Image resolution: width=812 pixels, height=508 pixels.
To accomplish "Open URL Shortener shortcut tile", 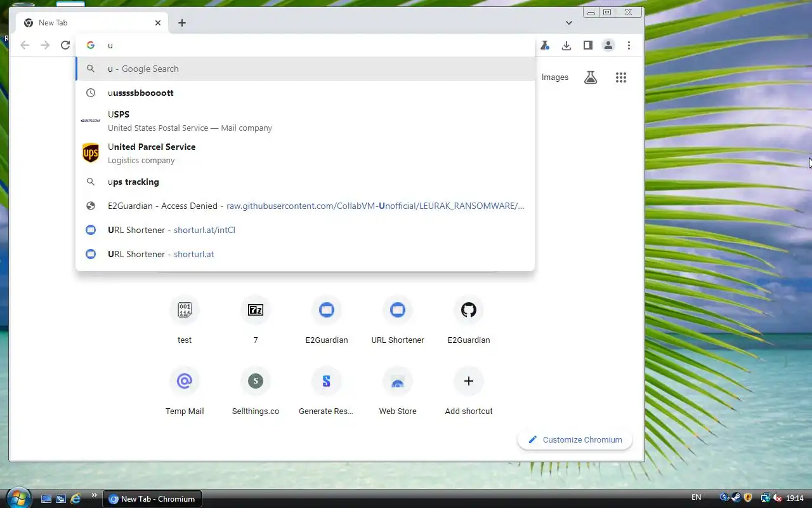I will (x=398, y=320).
